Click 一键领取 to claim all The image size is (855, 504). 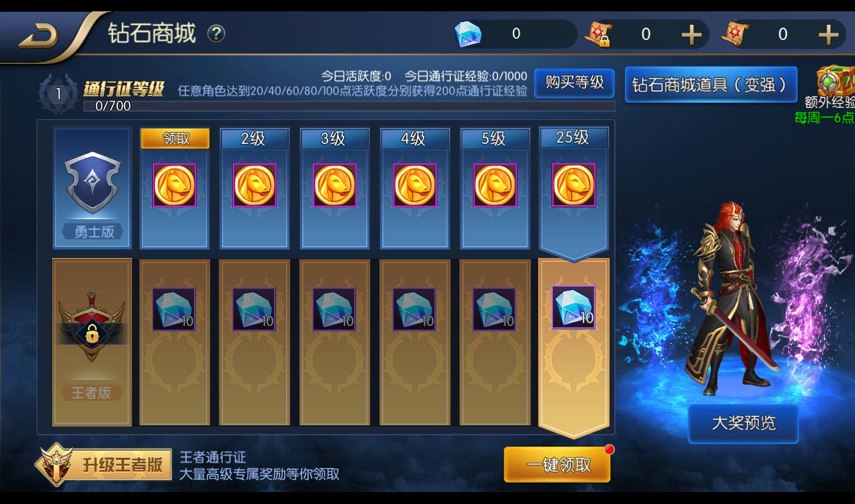click(558, 465)
